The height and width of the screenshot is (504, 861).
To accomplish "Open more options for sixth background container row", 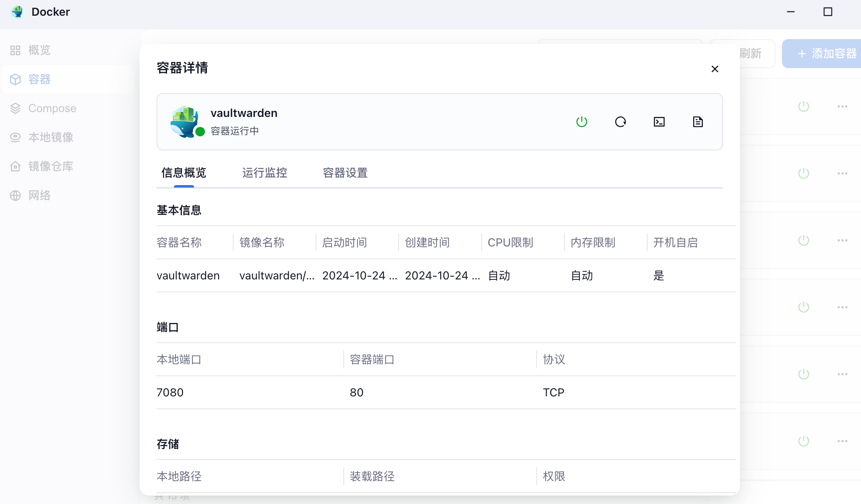I will pyautogui.click(x=842, y=441).
